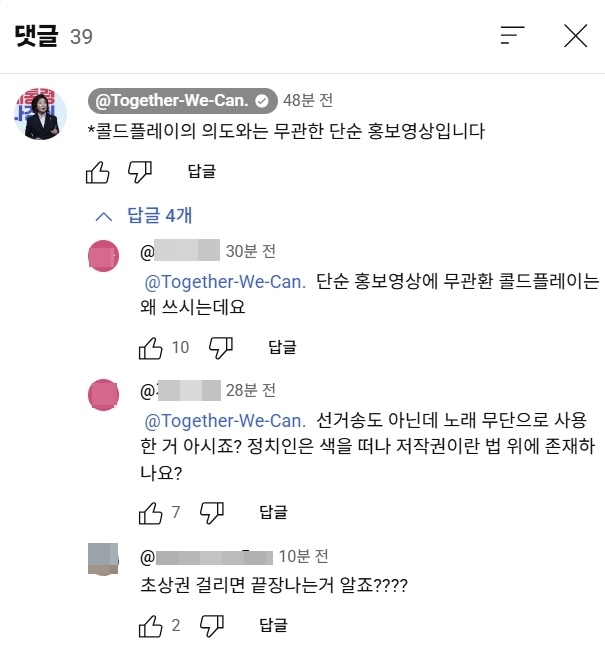Open the comment sort options icon
This screenshot has height=651, width=605.
512,36
